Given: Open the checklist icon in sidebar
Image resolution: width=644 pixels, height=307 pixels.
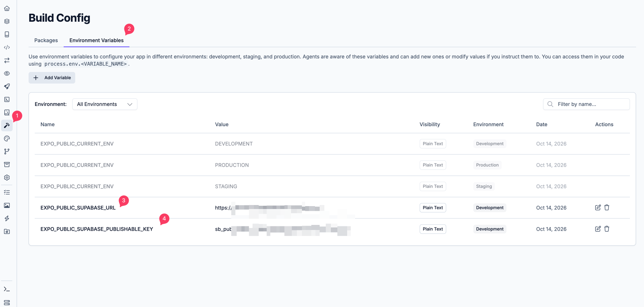Looking at the screenshot, I should click(7, 192).
